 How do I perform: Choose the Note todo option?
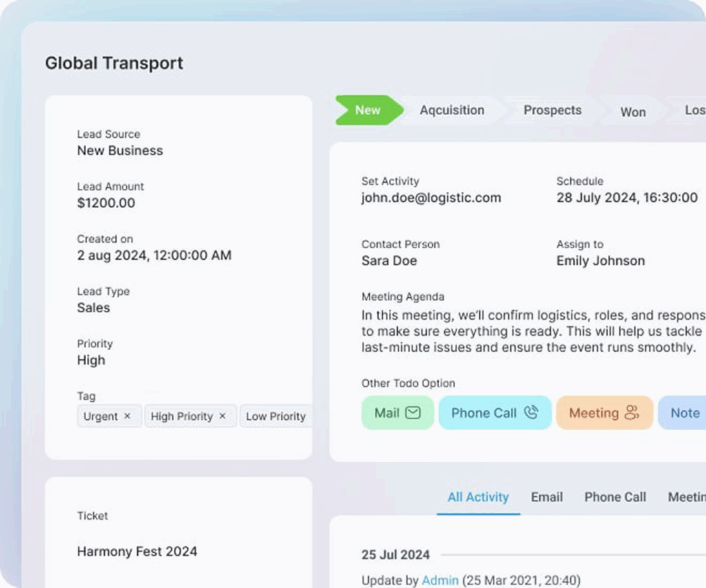(684, 413)
